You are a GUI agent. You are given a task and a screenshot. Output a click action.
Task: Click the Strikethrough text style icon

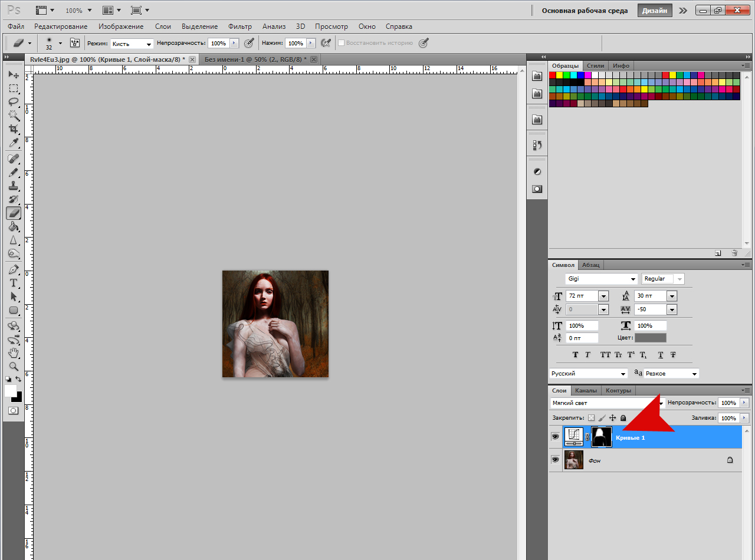click(x=673, y=355)
